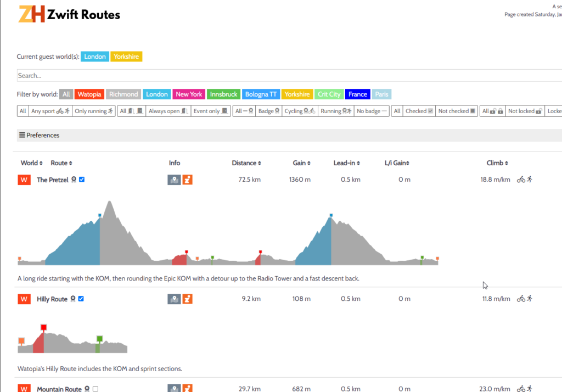This screenshot has height=392, width=562.
Task: Open the map location icon for The Pretzel
Action: click(x=174, y=179)
